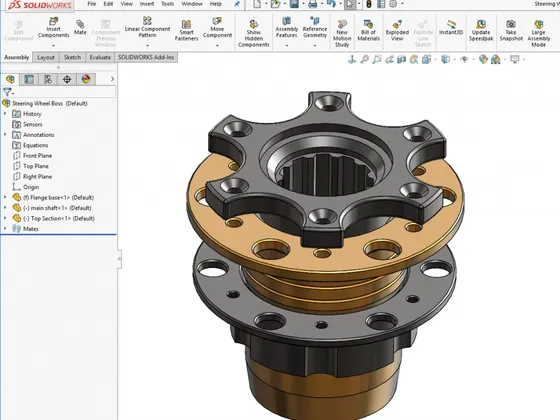Open Edit Appearance color icon
The height and width of the screenshot is (420, 560).
pos(483,59)
